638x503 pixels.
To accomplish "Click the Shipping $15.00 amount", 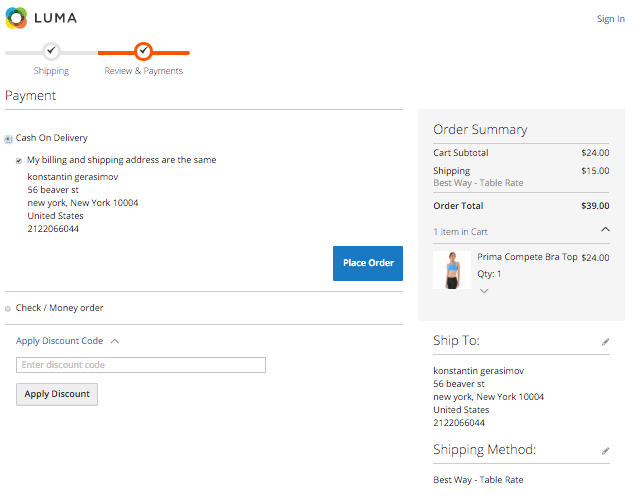I will point(595,171).
